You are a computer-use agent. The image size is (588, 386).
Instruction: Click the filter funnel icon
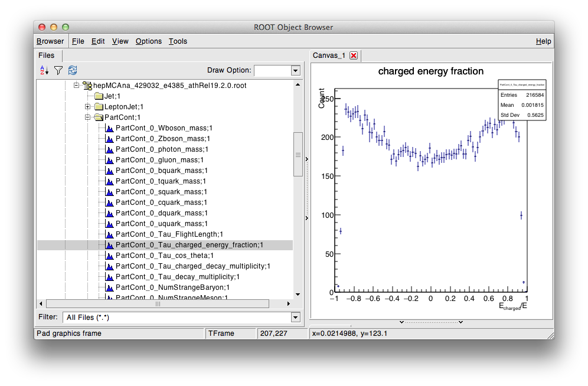pos(58,70)
